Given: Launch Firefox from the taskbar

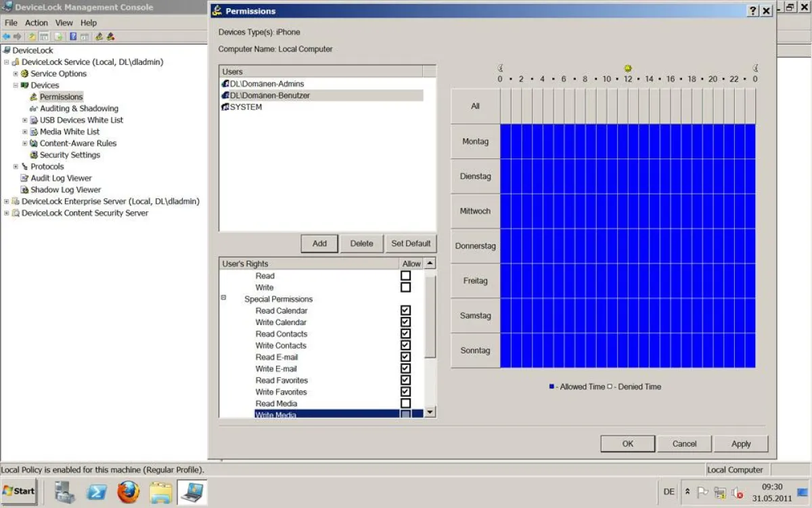Looking at the screenshot, I should (128, 492).
